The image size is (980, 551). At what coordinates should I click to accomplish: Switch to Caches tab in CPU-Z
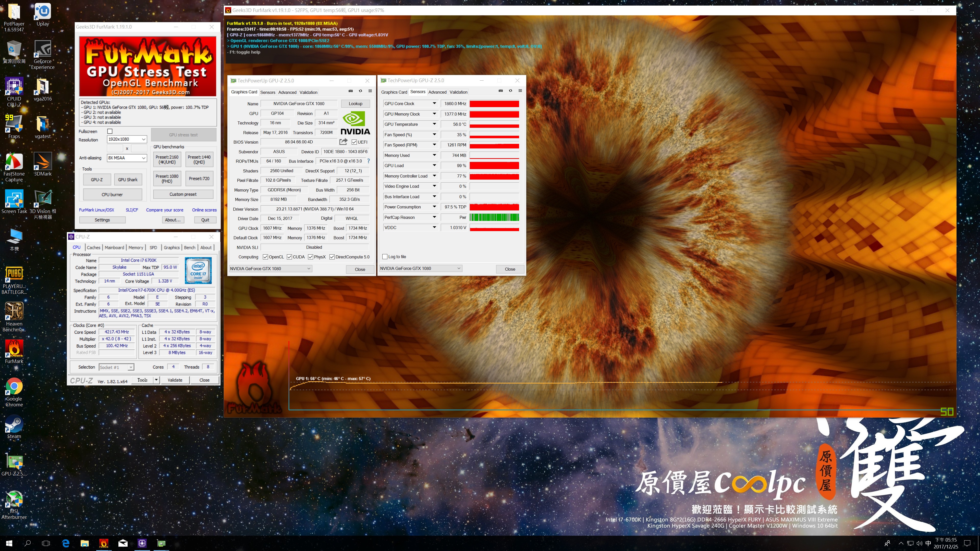[94, 247]
